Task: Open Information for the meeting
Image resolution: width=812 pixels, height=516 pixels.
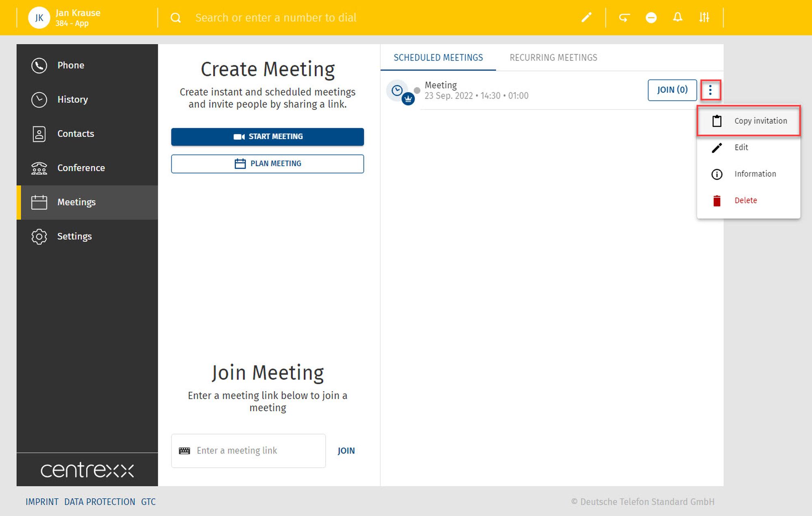Action: (x=754, y=174)
